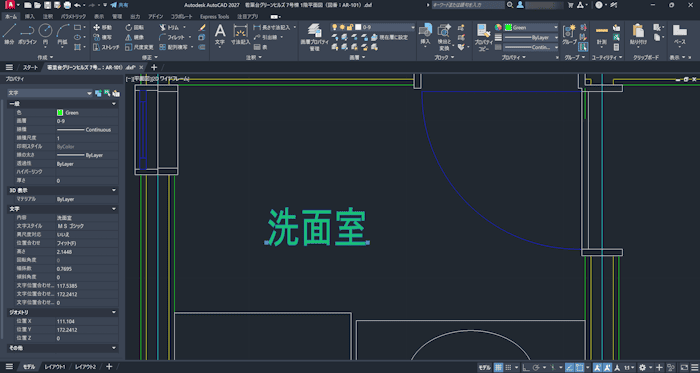Click the Copy (複写) tool
Viewport: 700px width, 373px height.
[x=103, y=37]
